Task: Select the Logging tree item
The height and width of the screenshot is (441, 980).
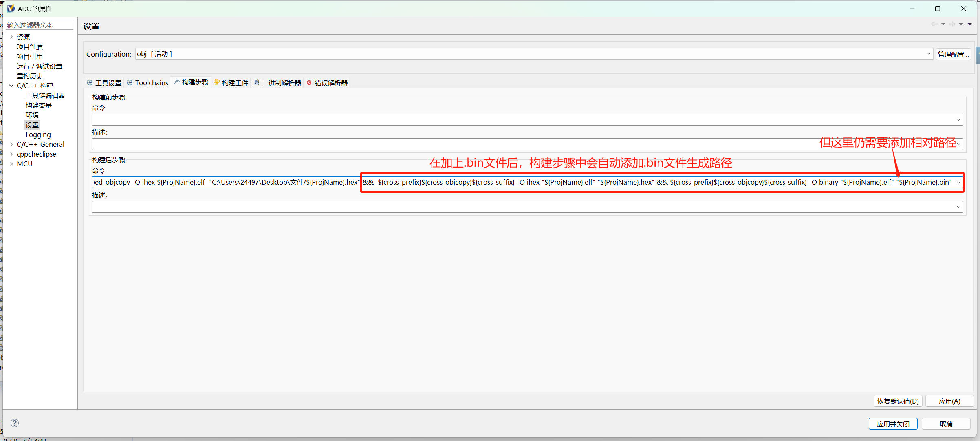Action: 38,135
